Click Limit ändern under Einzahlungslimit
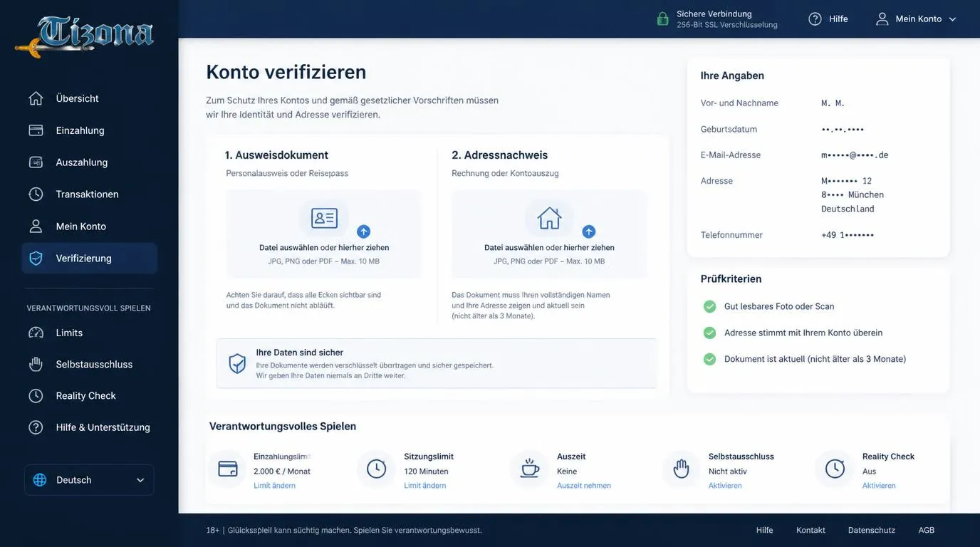980x547 pixels. coord(274,486)
